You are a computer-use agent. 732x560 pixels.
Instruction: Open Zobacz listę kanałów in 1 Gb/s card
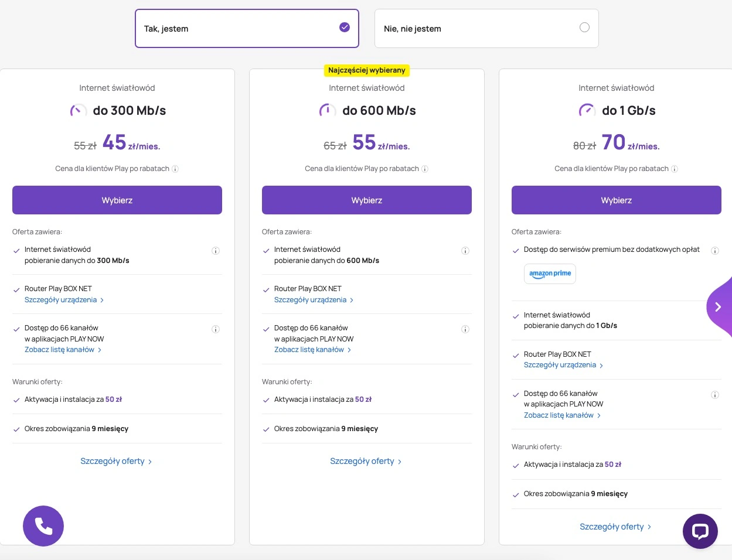563,415
